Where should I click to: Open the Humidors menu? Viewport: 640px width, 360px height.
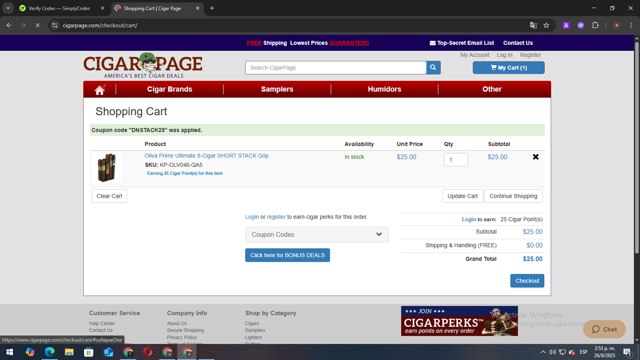(x=384, y=89)
